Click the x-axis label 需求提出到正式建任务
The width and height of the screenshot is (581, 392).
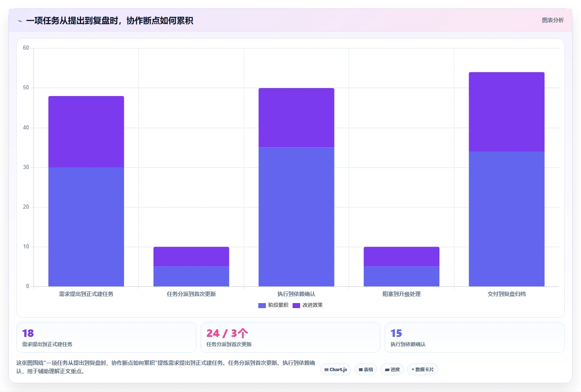pyautogui.click(x=86, y=294)
